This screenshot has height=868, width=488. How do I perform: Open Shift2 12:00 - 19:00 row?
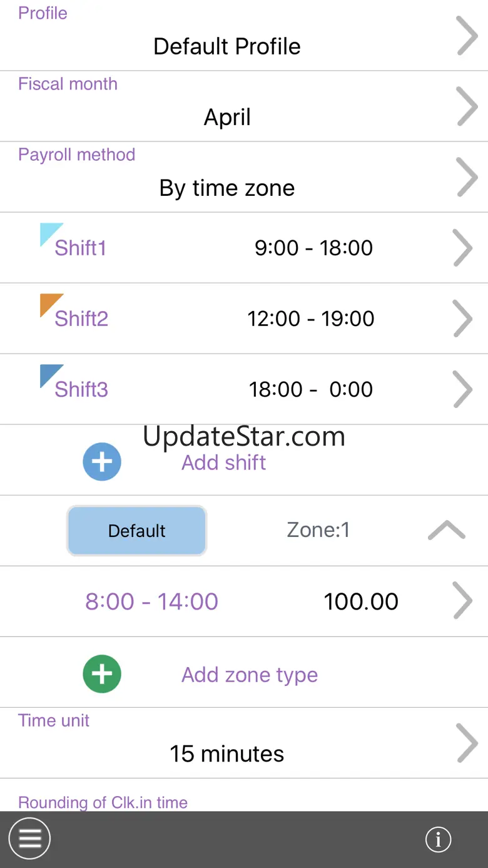pos(244,319)
